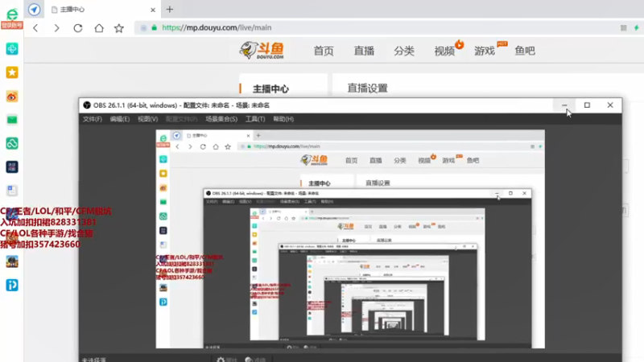Open the grid icon at address bar end
644x362 pixels.
(623, 27)
